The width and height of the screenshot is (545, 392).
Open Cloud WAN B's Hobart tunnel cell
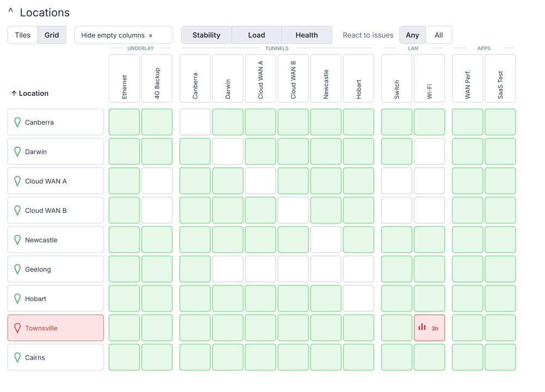359,210
